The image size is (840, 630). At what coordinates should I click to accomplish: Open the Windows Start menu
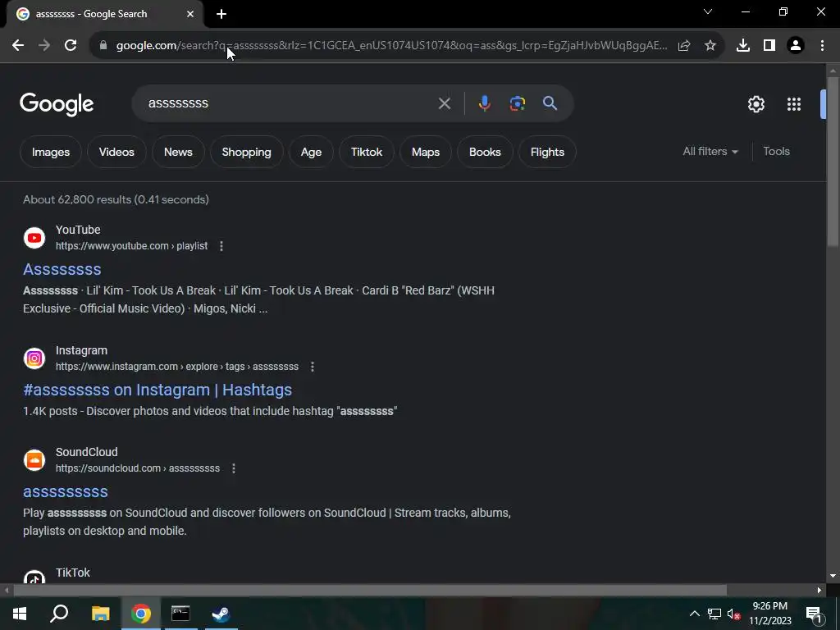pyautogui.click(x=20, y=614)
